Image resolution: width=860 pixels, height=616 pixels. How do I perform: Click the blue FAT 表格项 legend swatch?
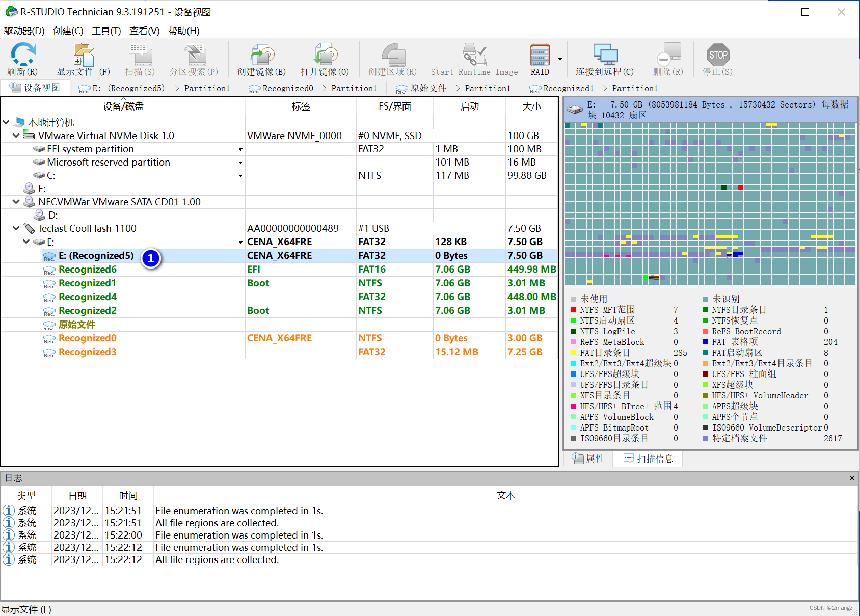pos(705,342)
